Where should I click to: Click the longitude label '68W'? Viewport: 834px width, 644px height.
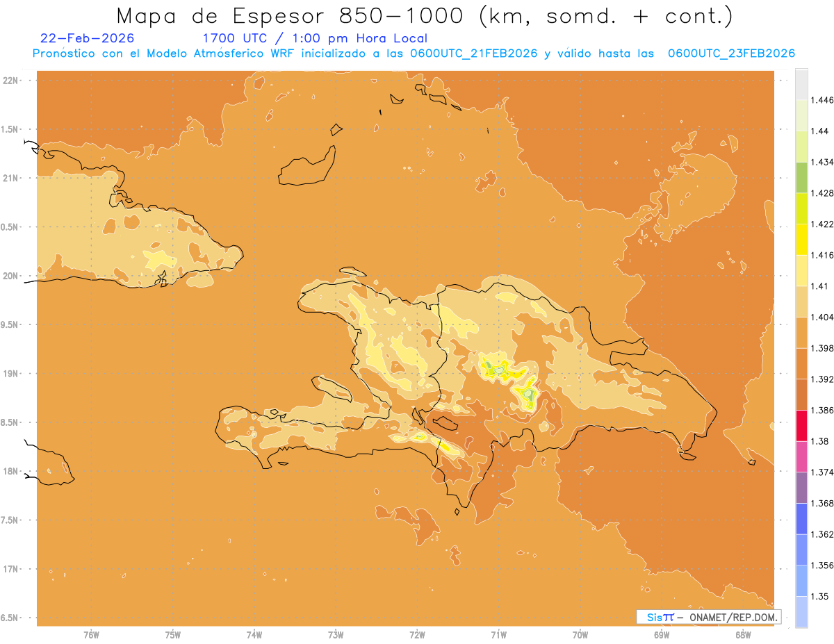coord(743,634)
